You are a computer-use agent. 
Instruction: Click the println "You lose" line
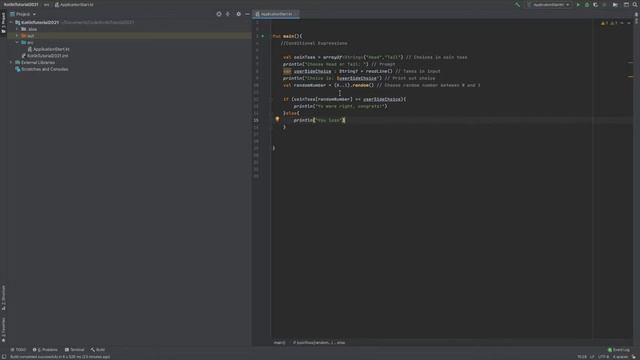(x=319, y=120)
